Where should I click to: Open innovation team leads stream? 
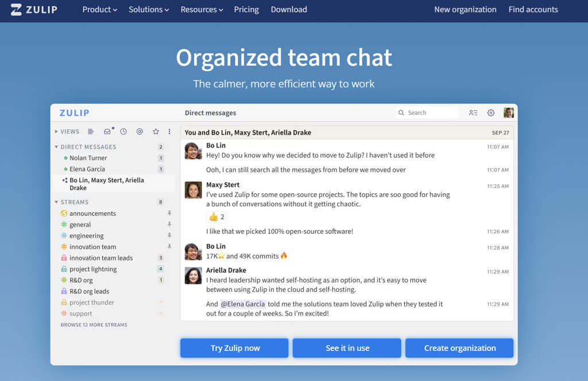tap(101, 258)
